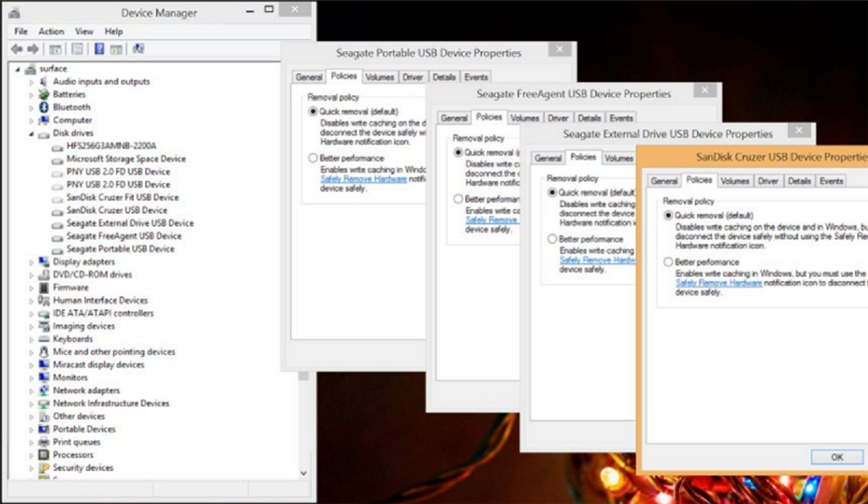Open the Action menu in Device Manager

pyautogui.click(x=51, y=31)
